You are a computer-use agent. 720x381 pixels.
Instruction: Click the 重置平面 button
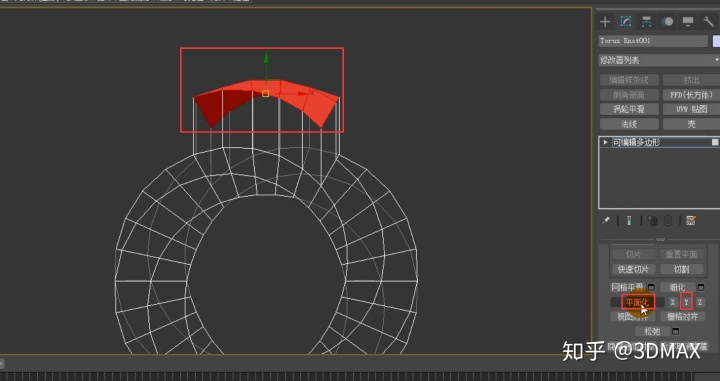pos(681,254)
